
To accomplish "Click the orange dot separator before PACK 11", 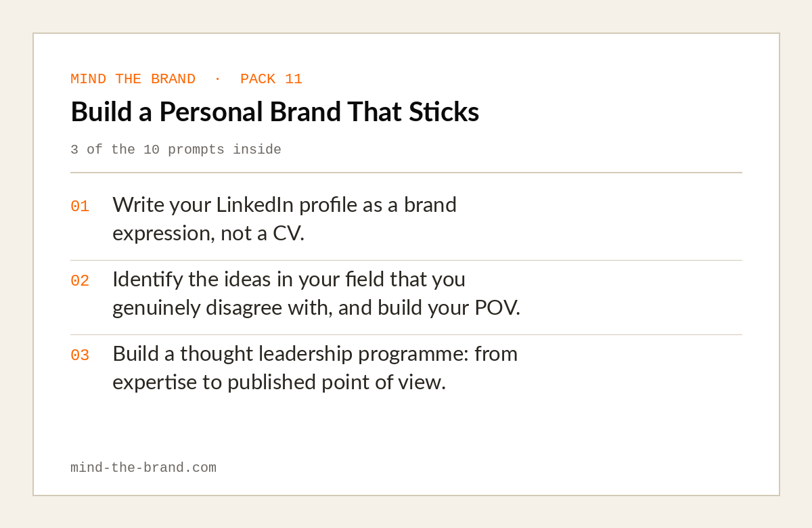I will pyautogui.click(x=217, y=79).
